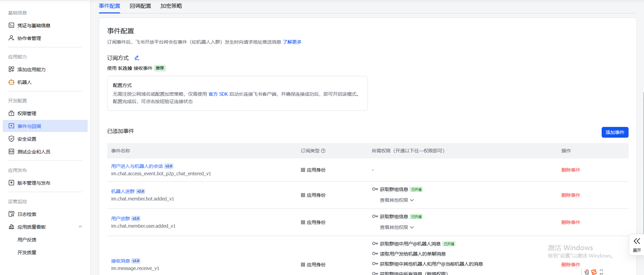The image size is (644, 275).
Task: Delete the 接收消息 event
Action: tap(571, 265)
